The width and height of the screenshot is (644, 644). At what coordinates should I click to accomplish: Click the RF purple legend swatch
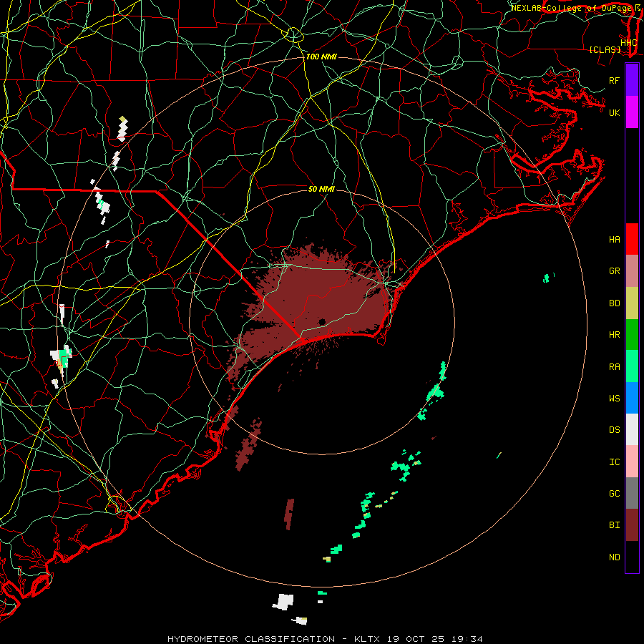click(x=632, y=80)
